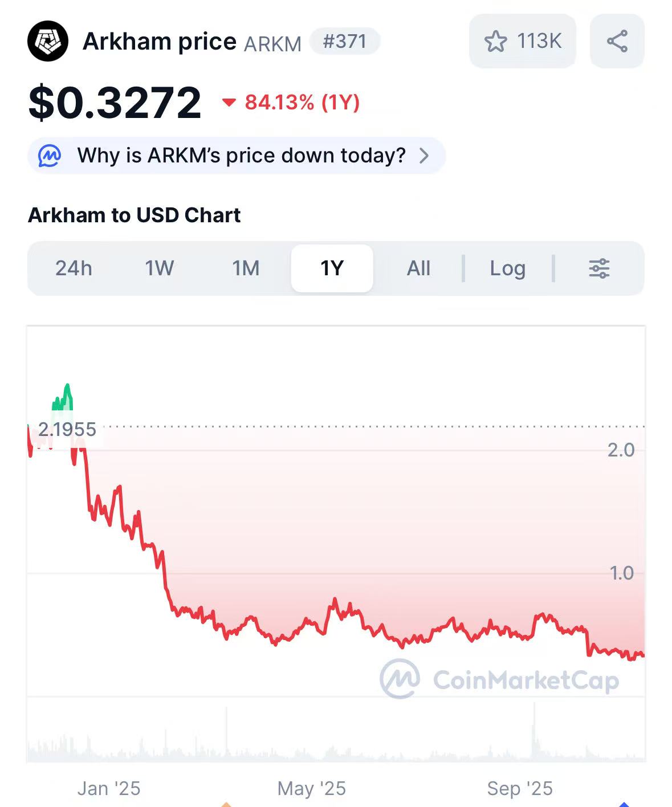Click the CoinMarketCap watermark logo
Viewport: 672px width, 807px height.
click(x=400, y=679)
